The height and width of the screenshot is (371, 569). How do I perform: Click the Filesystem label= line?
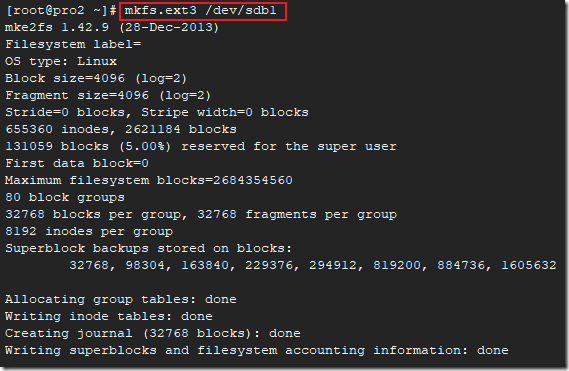click(73, 45)
